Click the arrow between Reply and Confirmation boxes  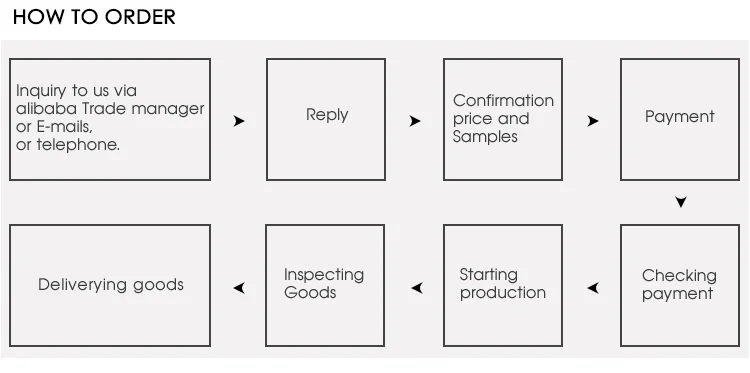click(415, 121)
